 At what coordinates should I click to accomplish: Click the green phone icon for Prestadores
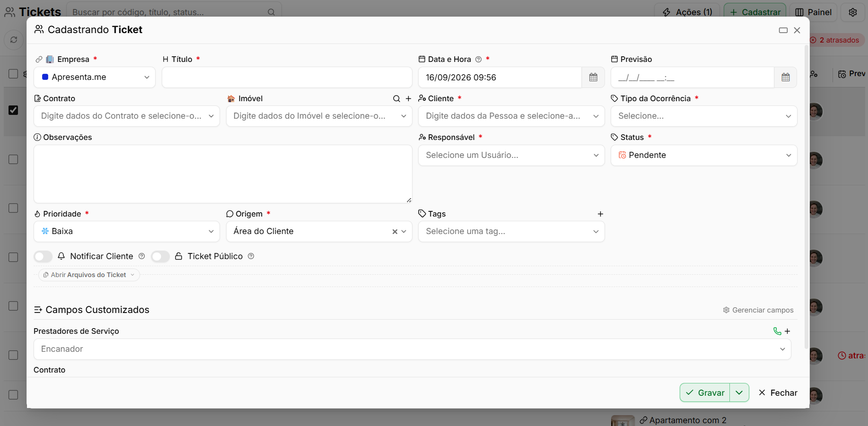(x=777, y=331)
